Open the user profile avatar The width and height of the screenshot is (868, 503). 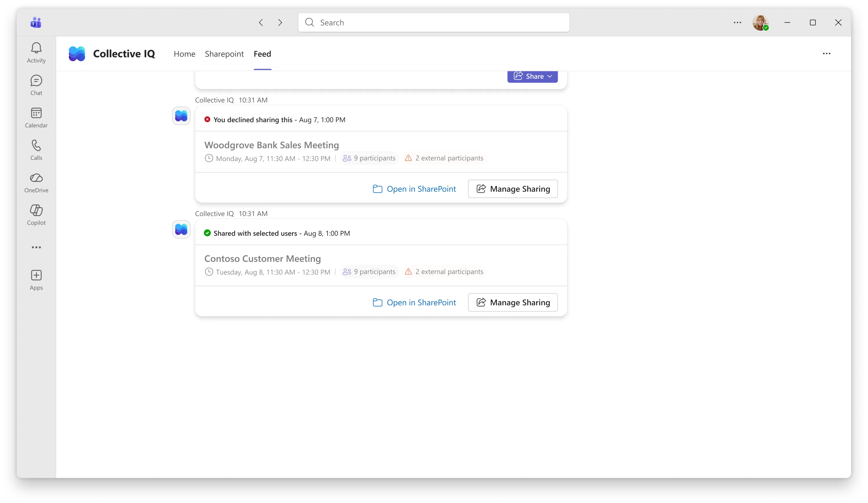(x=761, y=22)
